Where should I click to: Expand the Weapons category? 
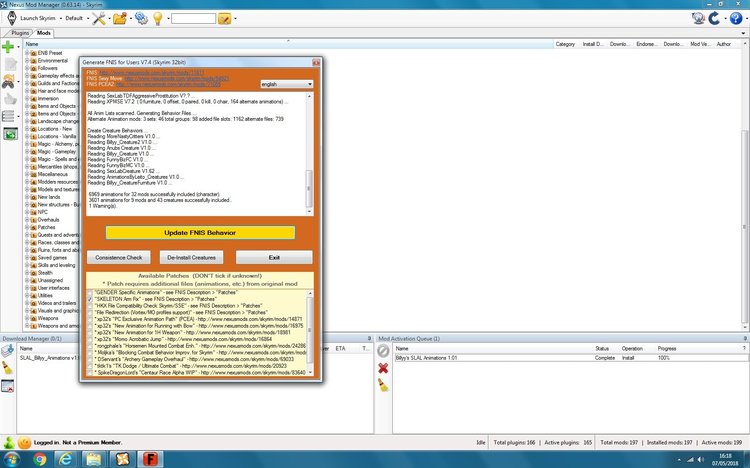[27, 318]
